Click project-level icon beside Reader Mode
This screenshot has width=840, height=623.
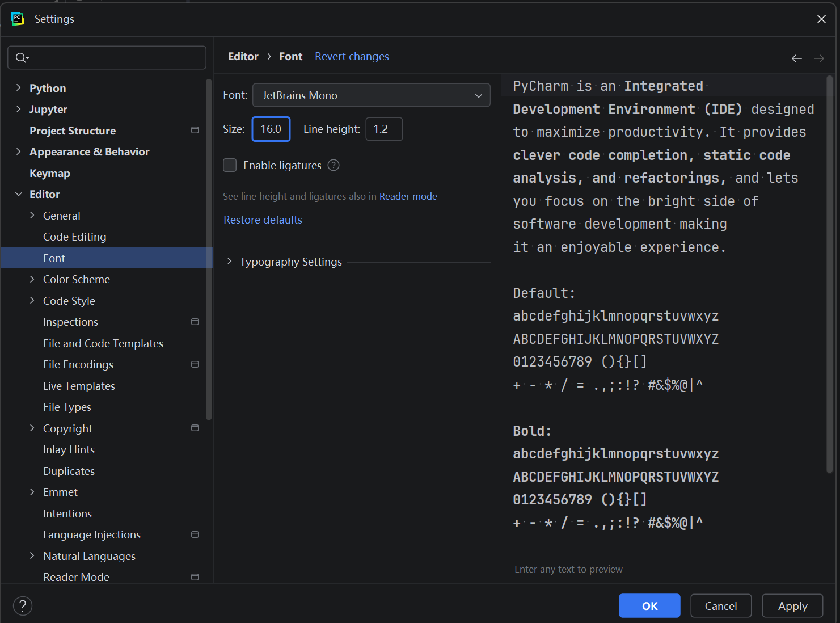click(x=195, y=577)
